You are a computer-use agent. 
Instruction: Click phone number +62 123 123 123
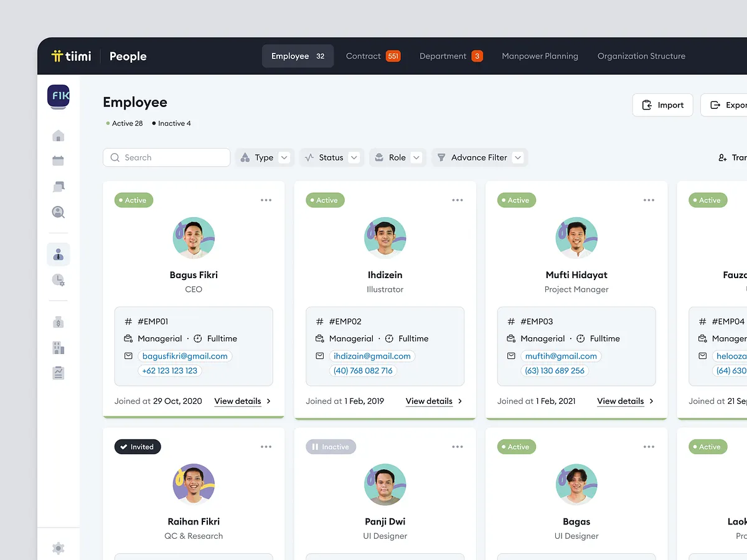(170, 371)
